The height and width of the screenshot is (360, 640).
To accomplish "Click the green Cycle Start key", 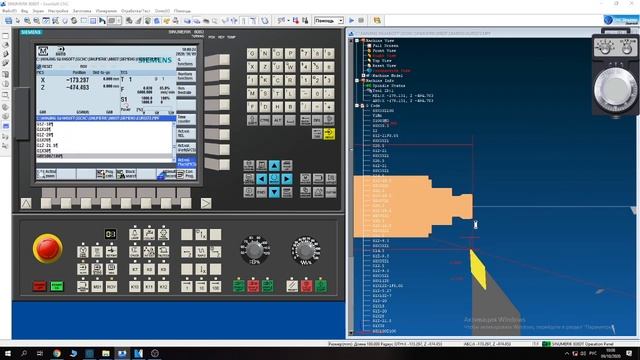I will (x=321, y=286).
